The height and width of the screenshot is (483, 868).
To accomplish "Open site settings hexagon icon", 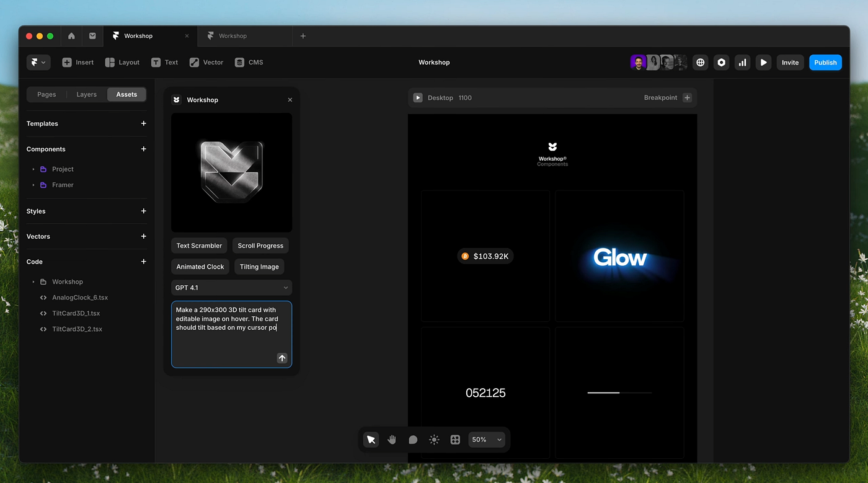I will pos(722,62).
